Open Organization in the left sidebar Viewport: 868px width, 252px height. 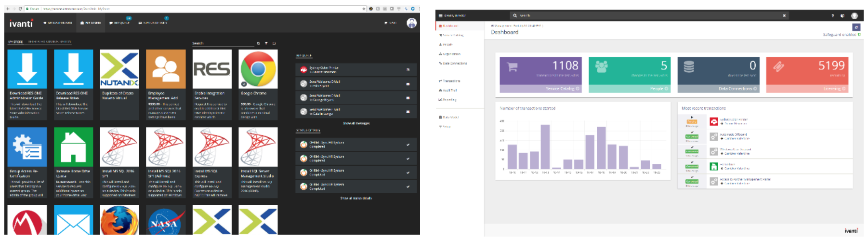(x=449, y=54)
